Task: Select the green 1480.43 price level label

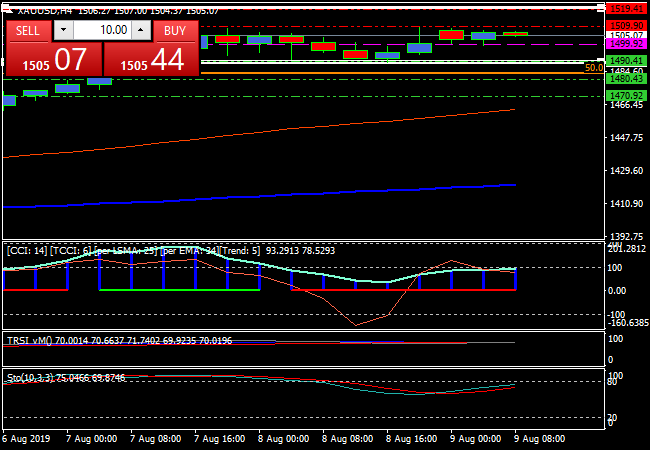Action: point(626,79)
